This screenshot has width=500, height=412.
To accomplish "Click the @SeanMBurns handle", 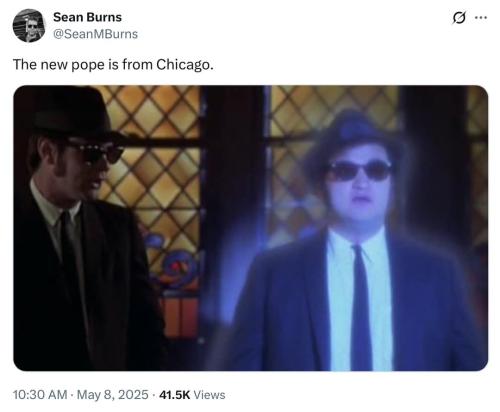I will pos(95,34).
